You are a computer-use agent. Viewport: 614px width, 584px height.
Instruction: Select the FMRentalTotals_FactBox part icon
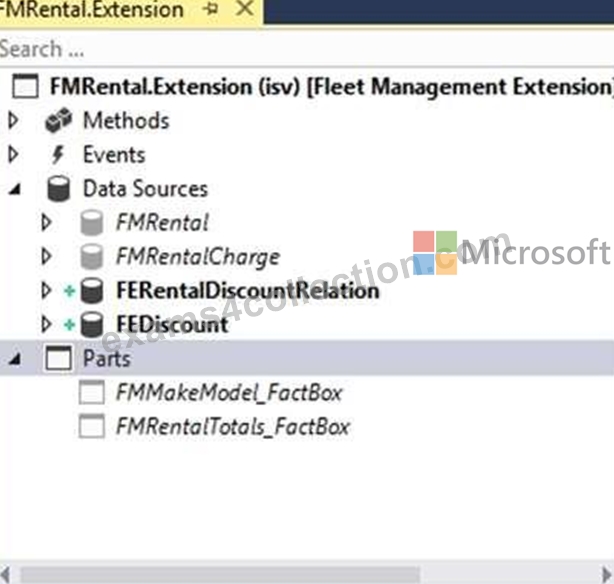coord(92,426)
